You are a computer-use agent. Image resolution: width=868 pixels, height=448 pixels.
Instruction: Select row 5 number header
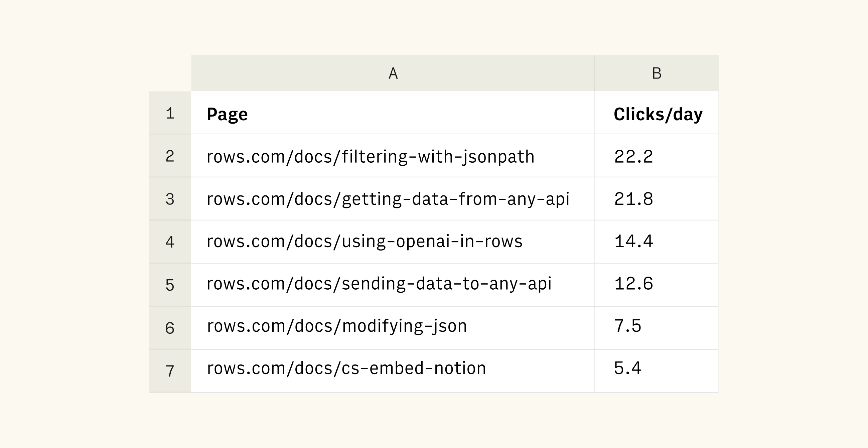click(170, 285)
